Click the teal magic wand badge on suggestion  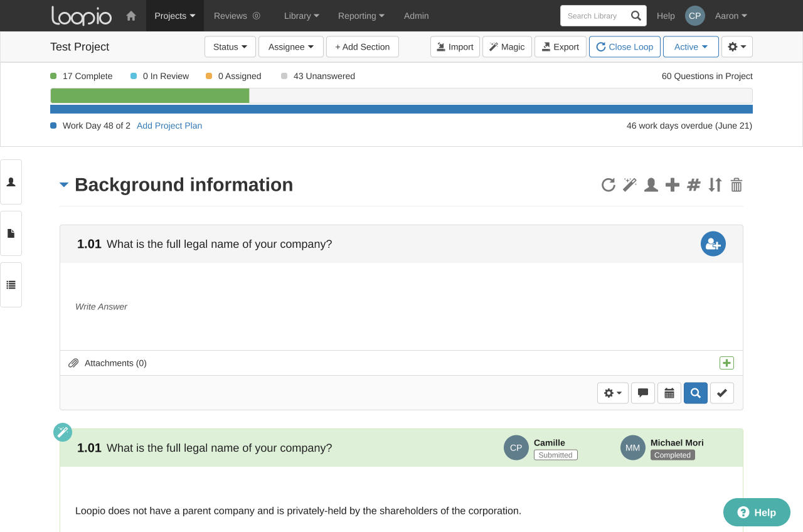click(x=62, y=432)
